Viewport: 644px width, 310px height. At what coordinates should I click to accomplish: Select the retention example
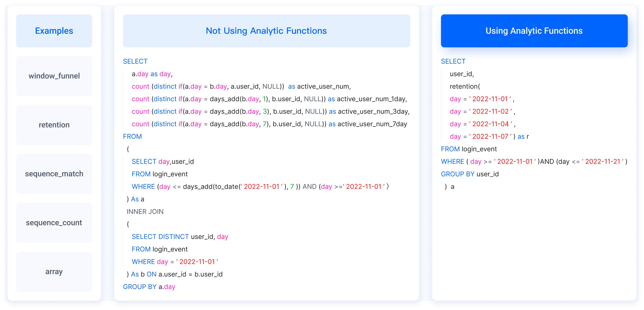pos(54,125)
